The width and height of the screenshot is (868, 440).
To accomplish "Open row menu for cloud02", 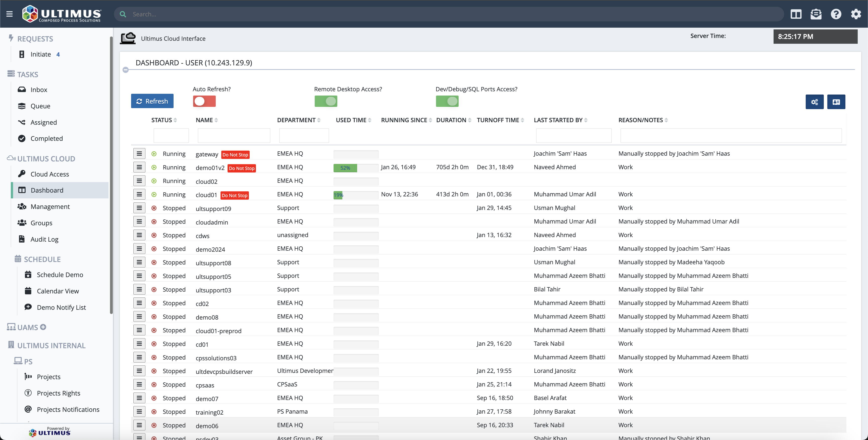I will tap(139, 181).
